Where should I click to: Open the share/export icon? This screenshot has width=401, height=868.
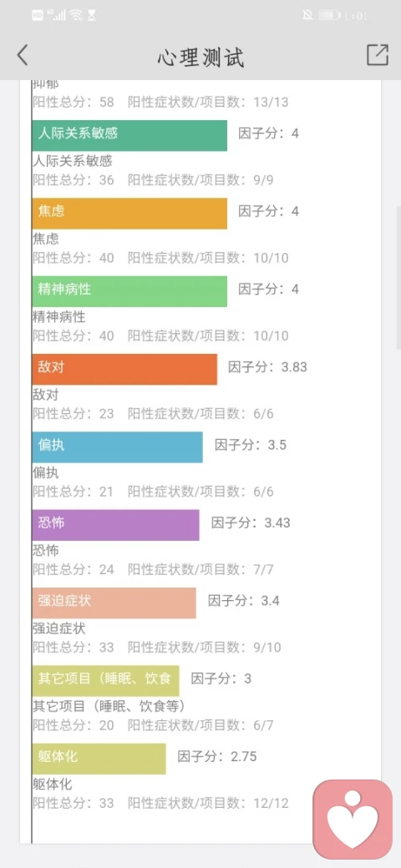tap(377, 55)
